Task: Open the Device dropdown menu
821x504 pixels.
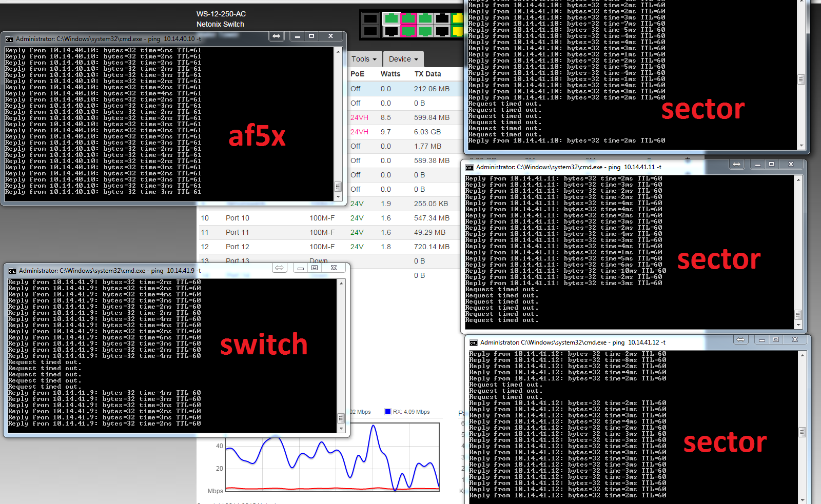Action: [403, 59]
